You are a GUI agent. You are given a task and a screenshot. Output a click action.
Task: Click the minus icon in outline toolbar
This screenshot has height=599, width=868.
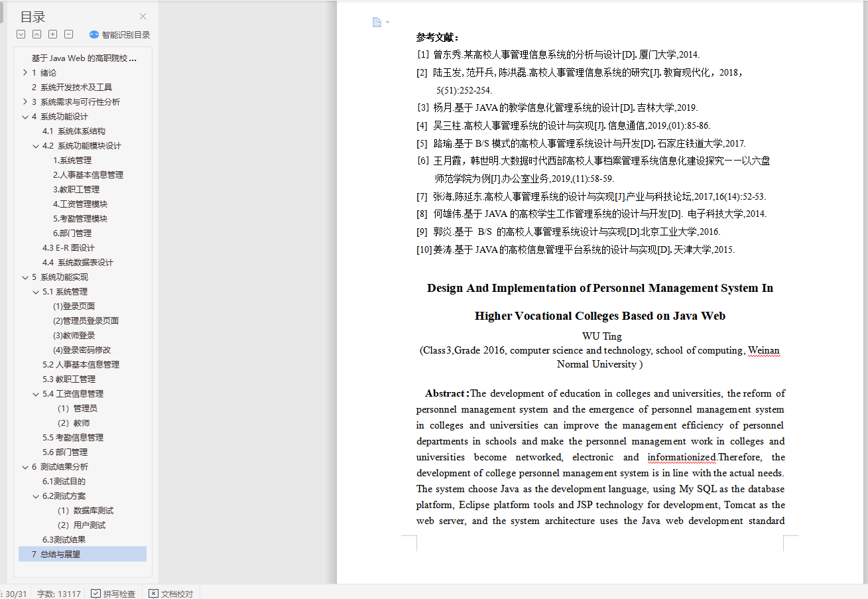click(x=69, y=34)
